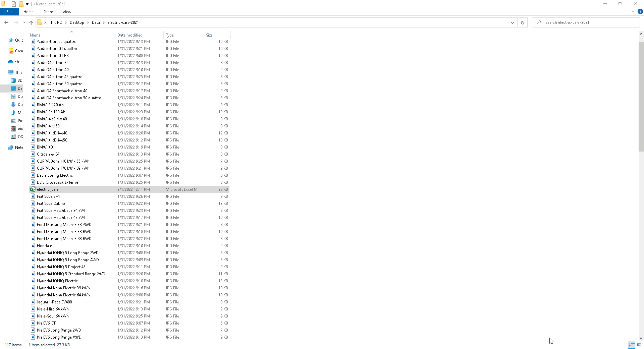Open the Properties icon on quick access toolbar

point(13,4)
